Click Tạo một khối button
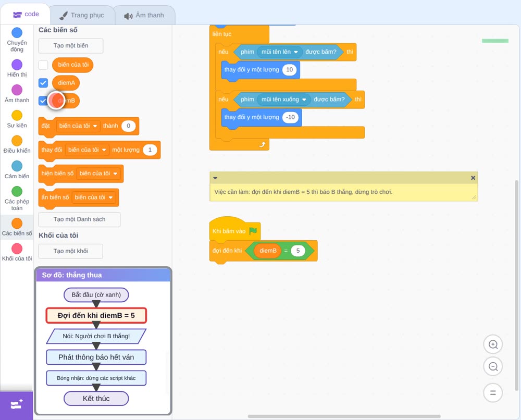 [71, 251]
